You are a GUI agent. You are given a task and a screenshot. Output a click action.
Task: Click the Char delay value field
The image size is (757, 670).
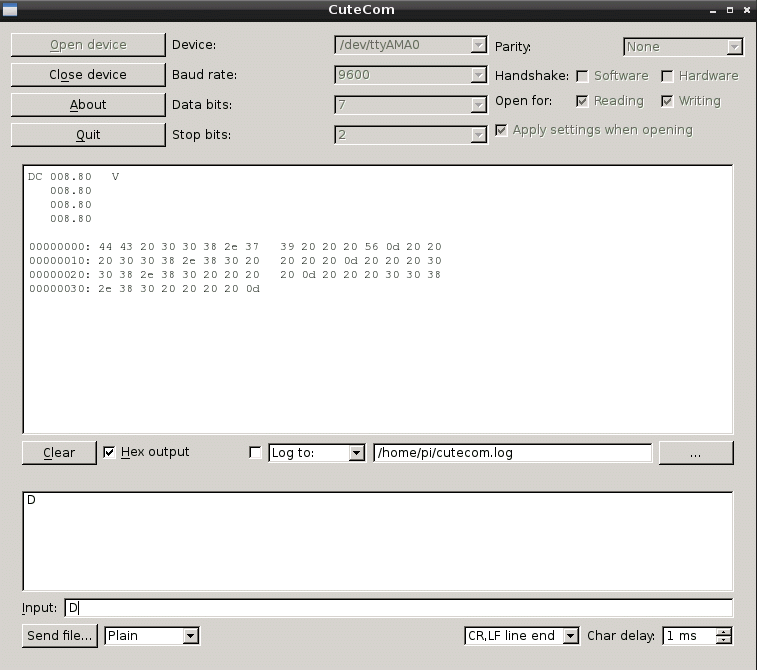pos(689,636)
